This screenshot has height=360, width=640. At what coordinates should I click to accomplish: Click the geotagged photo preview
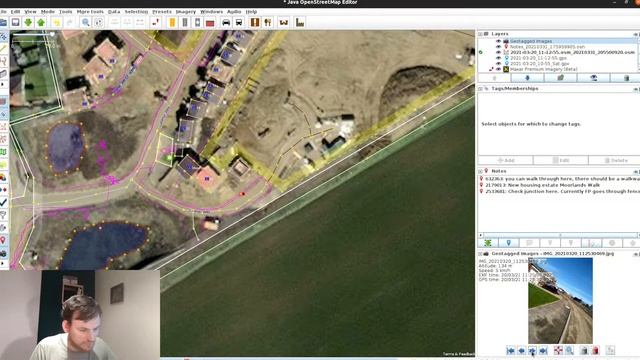(x=560, y=301)
